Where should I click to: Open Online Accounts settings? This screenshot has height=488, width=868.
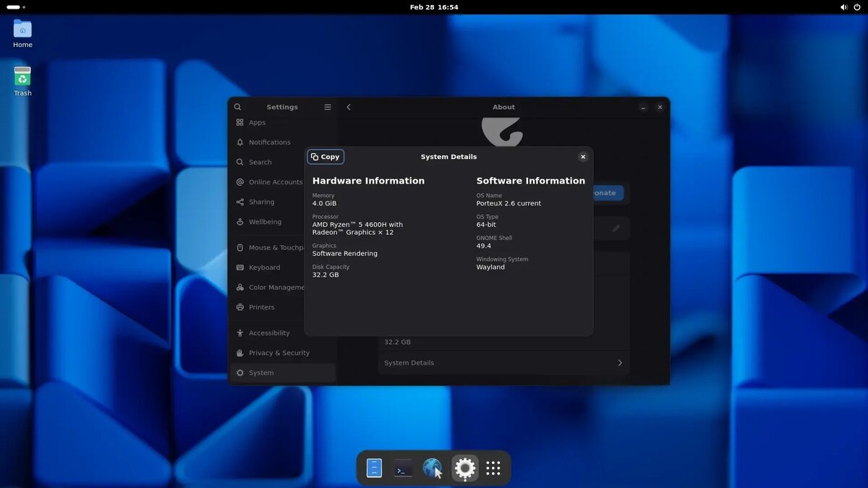(276, 181)
